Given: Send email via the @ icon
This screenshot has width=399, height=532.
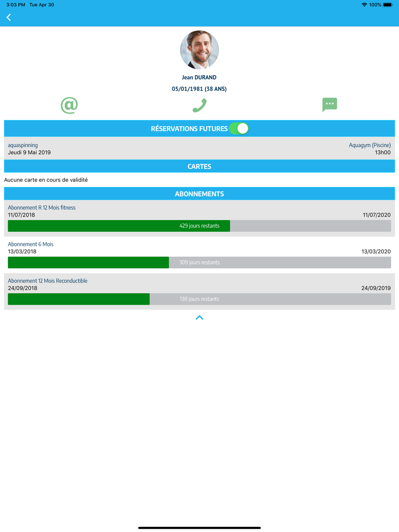Looking at the screenshot, I should click(69, 105).
